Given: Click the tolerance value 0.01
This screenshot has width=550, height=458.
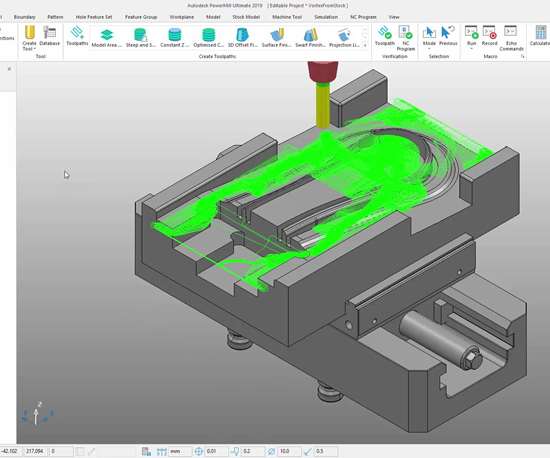Looking at the screenshot, I should 216,451.
